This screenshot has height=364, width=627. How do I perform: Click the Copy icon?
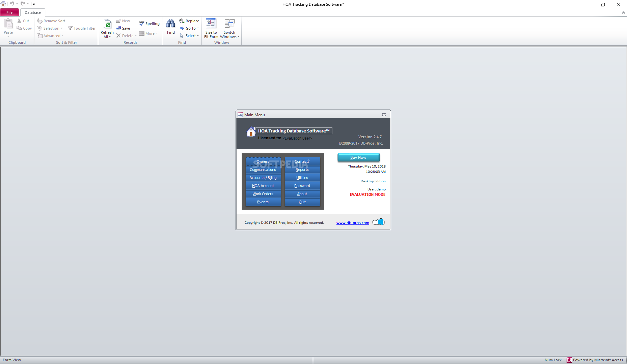pyautogui.click(x=19, y=28)
